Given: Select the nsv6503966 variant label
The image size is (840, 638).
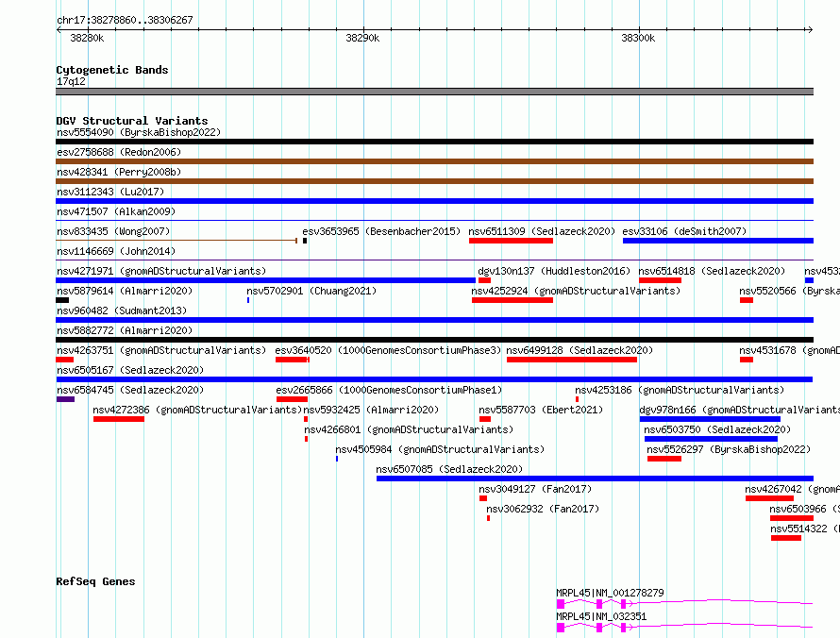Looking at the screenshot, I should pyautogui.click(x=804, y=509).
